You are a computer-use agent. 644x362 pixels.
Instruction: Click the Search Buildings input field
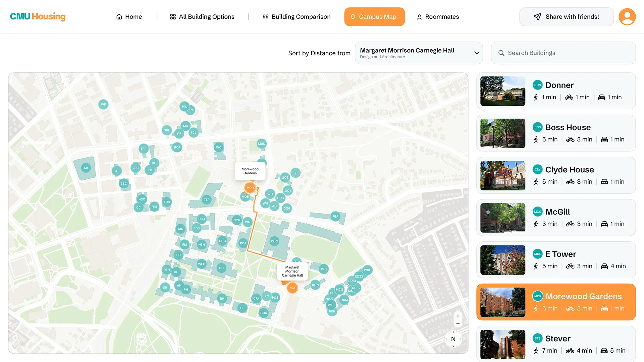pos(563,53)
